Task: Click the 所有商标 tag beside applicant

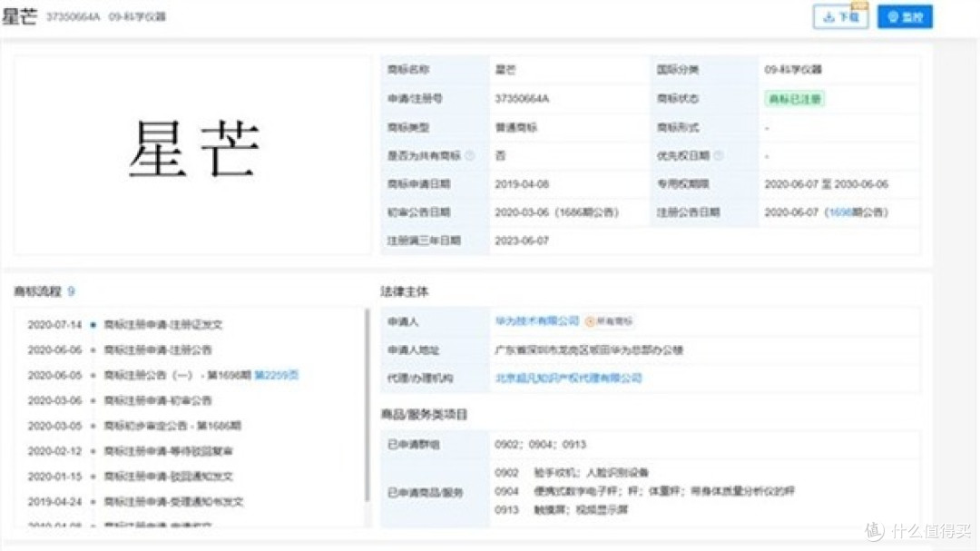Action: 610,321
